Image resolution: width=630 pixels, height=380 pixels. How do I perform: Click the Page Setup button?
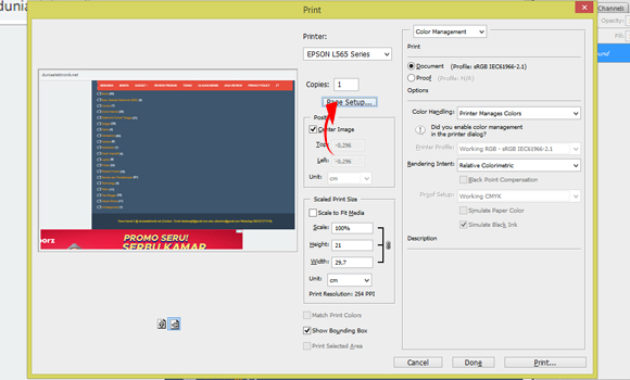[x=349, y=102]
